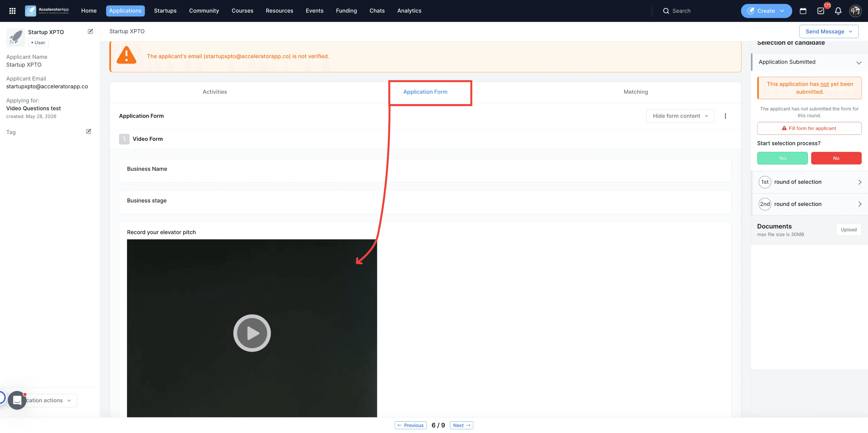868x433 pixels.
Task: Choose Yes to start selection process
Action: (x=782, y=158)
